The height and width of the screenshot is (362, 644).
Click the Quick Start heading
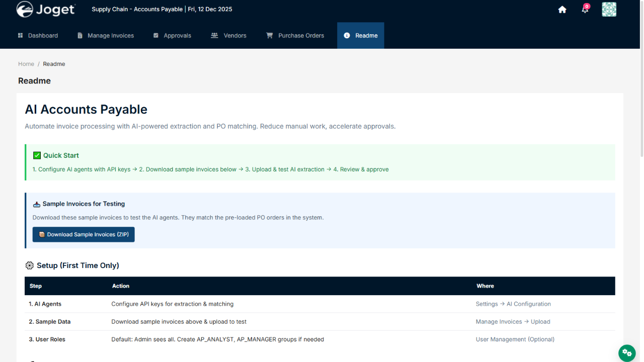click(61, 155)
